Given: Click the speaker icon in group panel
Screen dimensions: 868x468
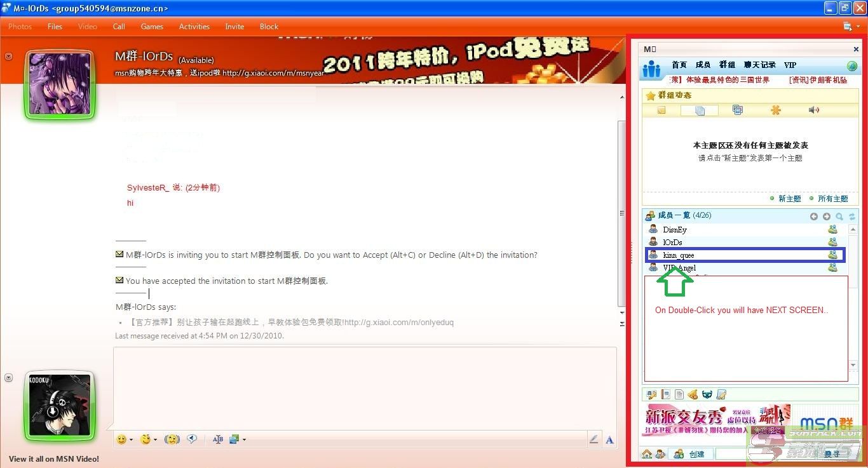Looking at the screenshot, I should click(813, 110).
